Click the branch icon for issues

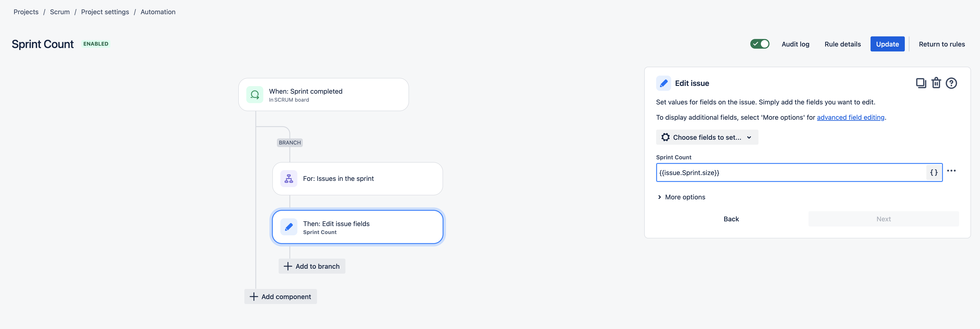pos(289,179)
